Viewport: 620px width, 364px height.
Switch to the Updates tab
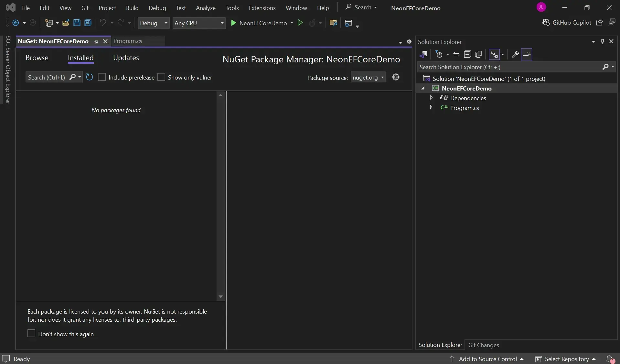[x=126, y=58]
